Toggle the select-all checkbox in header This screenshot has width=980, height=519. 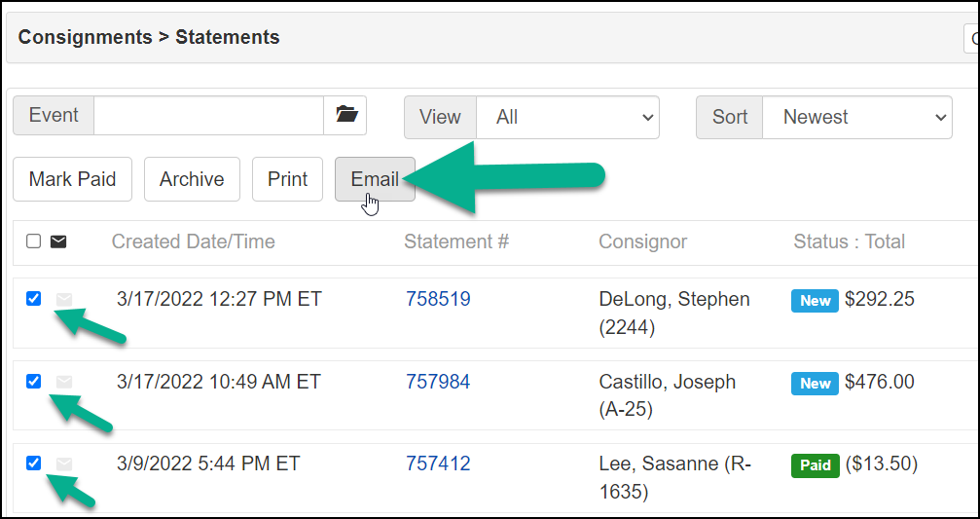[x=34, y=241]
